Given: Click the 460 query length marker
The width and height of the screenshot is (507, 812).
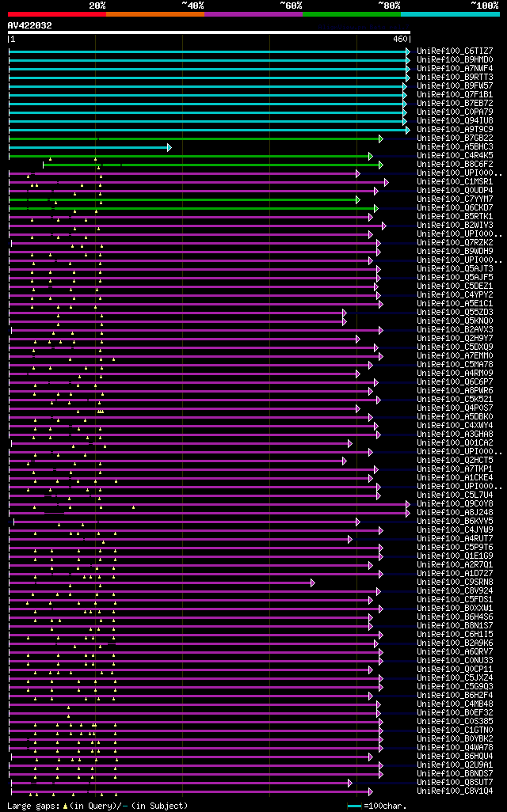Looking at the screenshot, I should tap(400, 40).
